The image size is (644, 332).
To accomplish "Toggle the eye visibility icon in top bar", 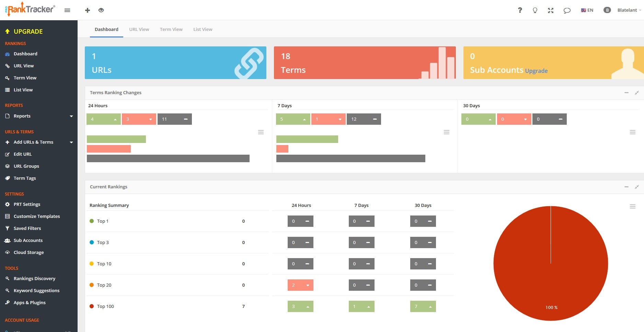I will [101, 10].
